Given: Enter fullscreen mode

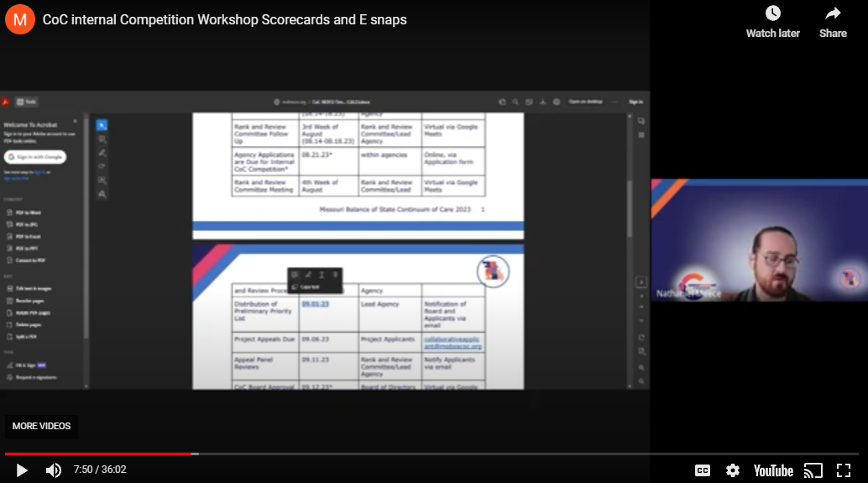Looking at the screenshot, I should tap(843, 470).
